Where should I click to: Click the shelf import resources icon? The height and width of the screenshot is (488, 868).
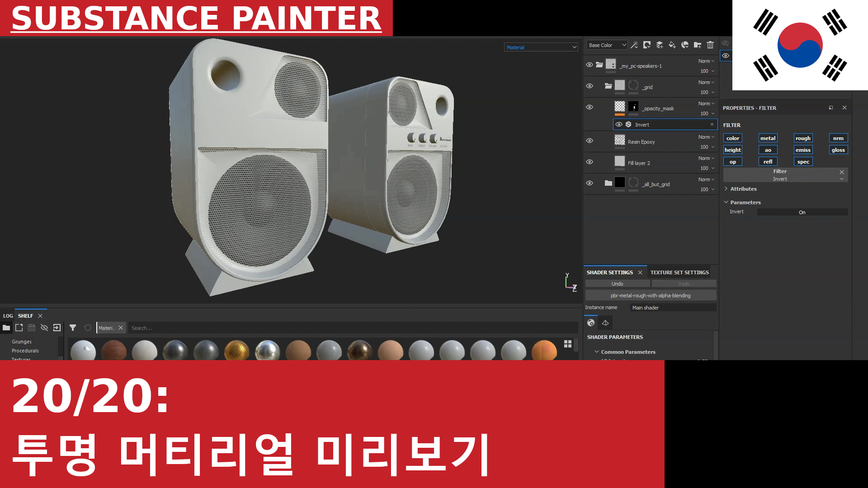click(x=57, y=328)
